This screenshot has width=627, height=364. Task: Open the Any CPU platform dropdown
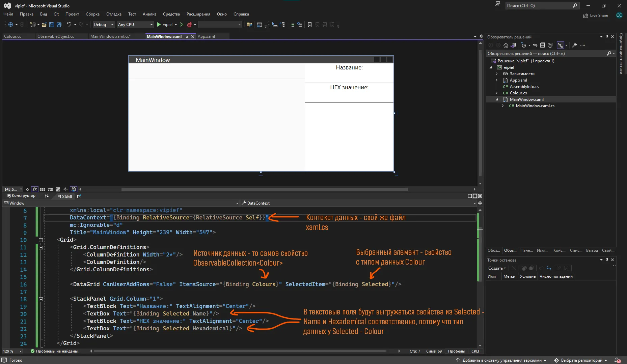pyautogui.click(x=135, y=25)
